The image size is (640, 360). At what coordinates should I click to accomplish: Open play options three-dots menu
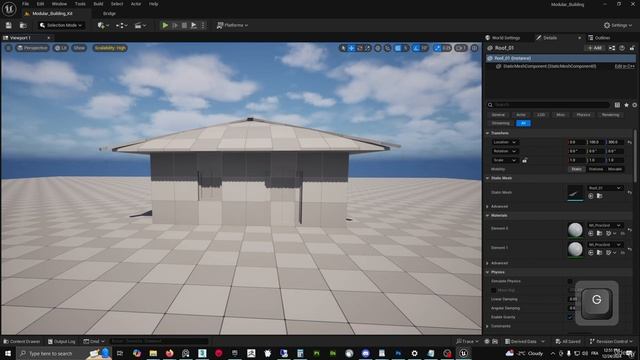[x=203, y=25]
